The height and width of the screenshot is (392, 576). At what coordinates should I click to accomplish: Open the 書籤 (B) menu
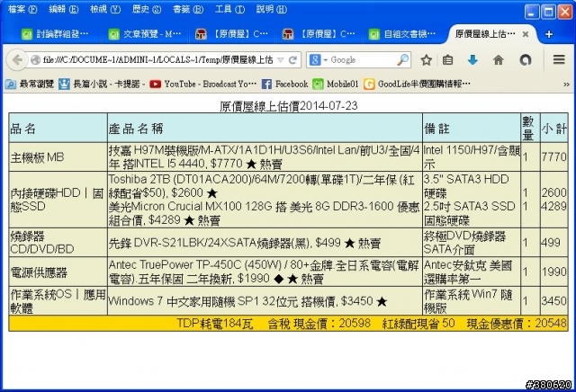[188, 9]
